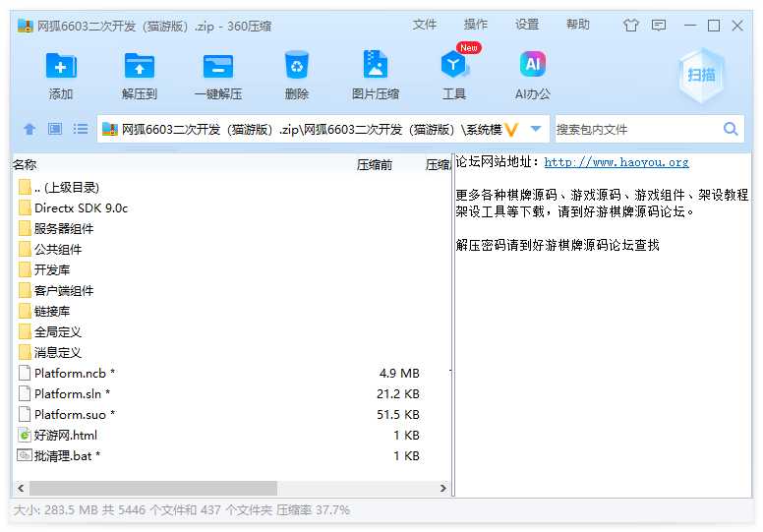The height and width of the screenshot is (532, 763).
Task: Minimize the 360压缩 window
Action: (690, 25)
